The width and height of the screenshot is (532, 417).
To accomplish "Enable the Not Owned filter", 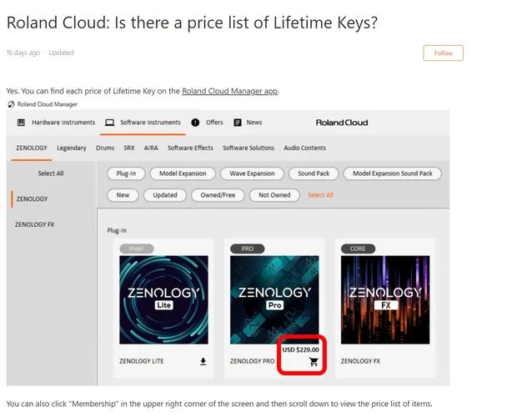I will pos(274,195).
